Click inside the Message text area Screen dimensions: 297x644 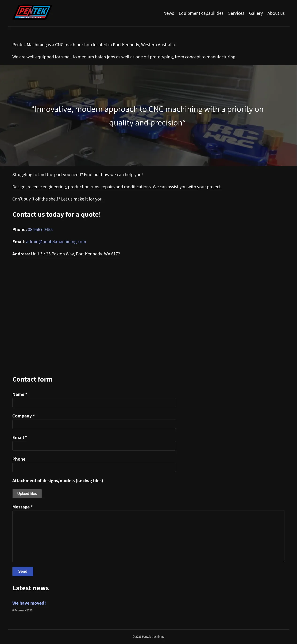pyautogui.click(x=148, y=536)
